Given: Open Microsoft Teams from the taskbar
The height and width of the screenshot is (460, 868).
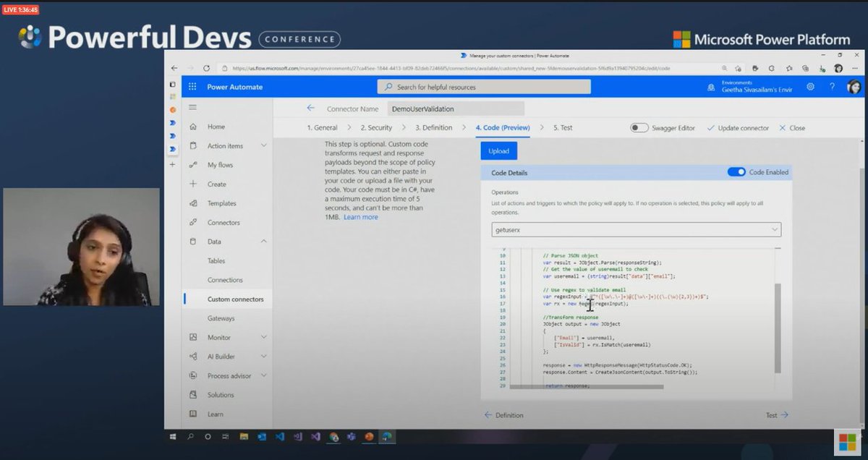Looking at the screenshot, I should 351,437.
